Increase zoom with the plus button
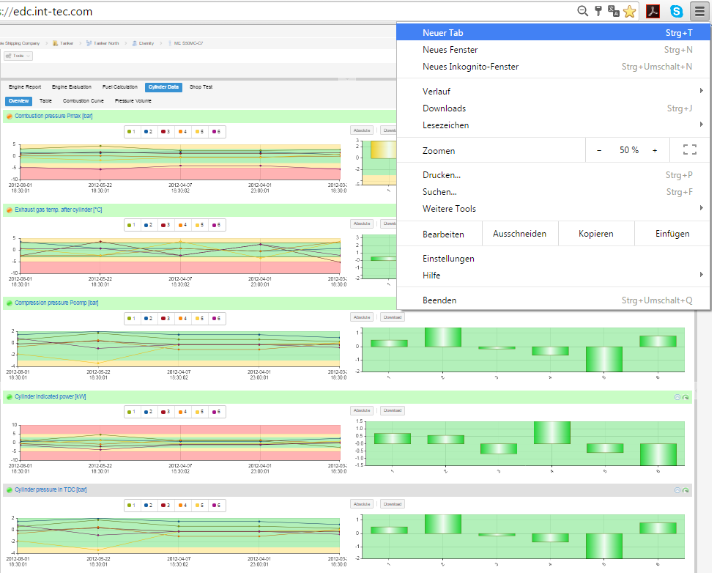 (x=655, y=150)
